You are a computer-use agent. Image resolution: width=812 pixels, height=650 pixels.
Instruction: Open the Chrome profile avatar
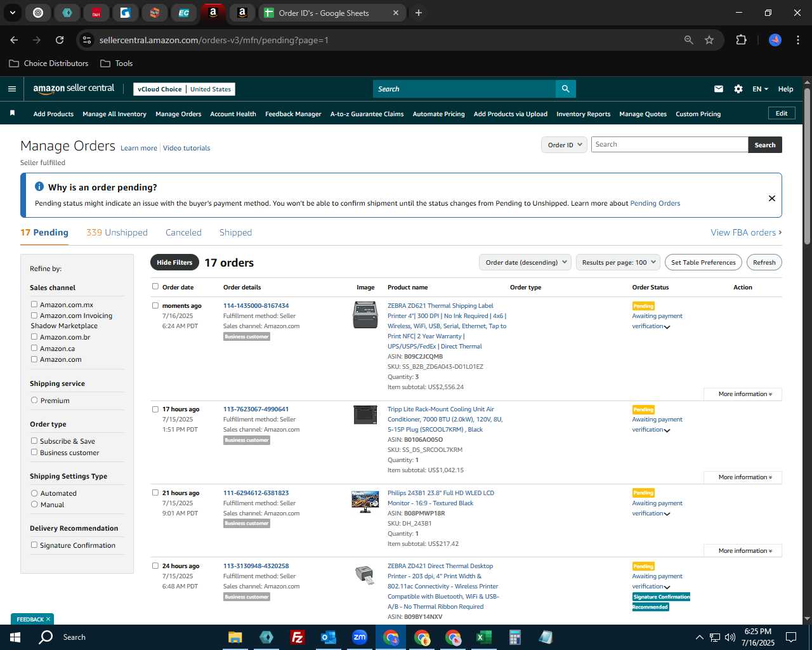775,40
